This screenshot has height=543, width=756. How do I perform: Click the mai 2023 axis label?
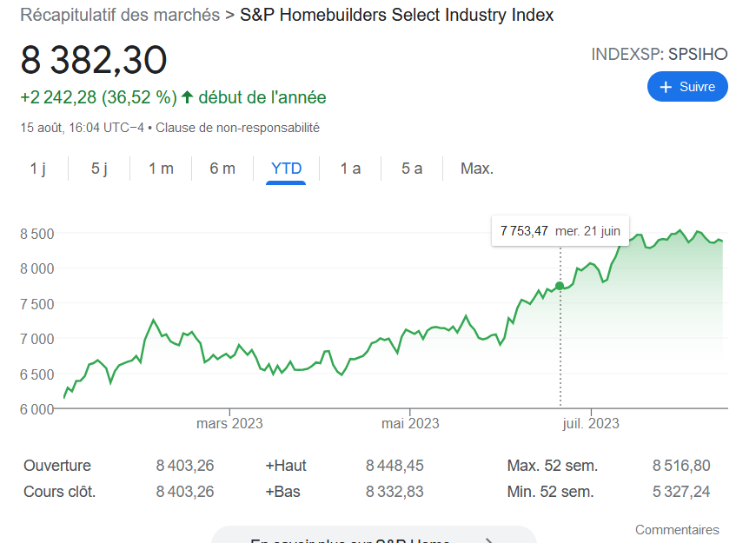410,424
